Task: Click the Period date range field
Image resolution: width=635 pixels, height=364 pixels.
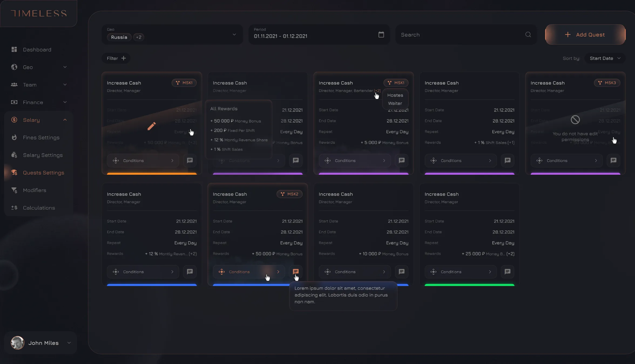Action: [x=319, y=35]
